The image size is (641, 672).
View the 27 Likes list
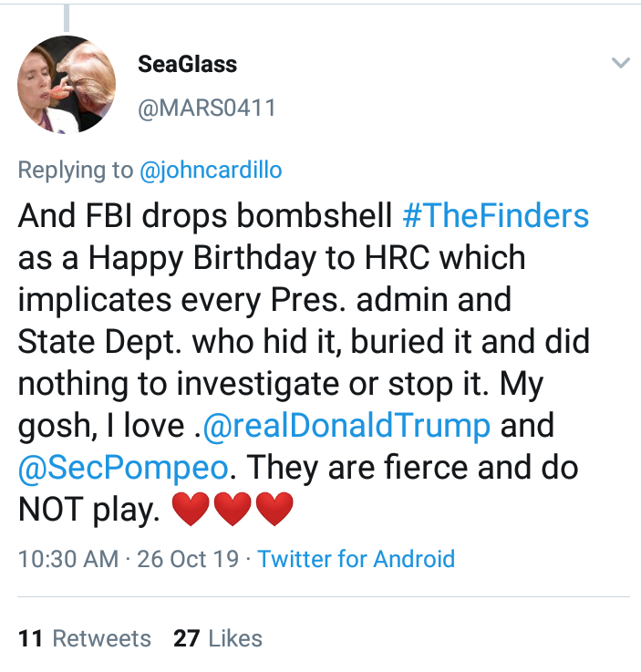(218, 638)
